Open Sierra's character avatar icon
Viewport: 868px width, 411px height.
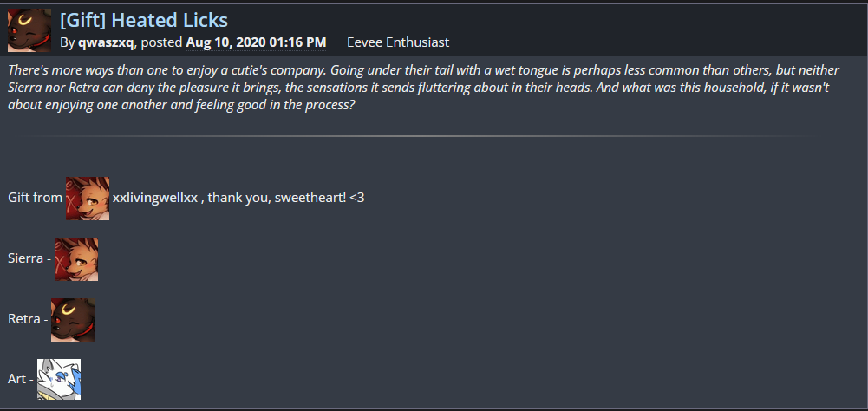coord(76,258)
